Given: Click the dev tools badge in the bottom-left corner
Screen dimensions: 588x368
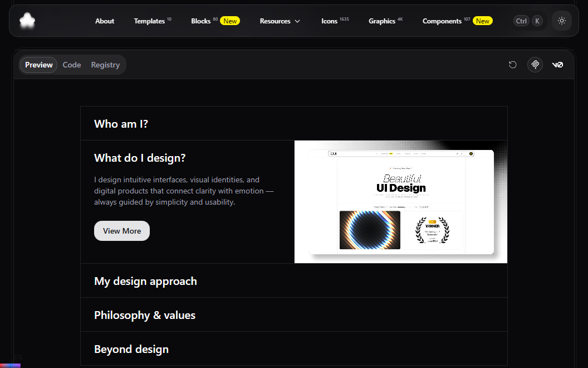Looking at the screenshot, I should tap(10, 365).
